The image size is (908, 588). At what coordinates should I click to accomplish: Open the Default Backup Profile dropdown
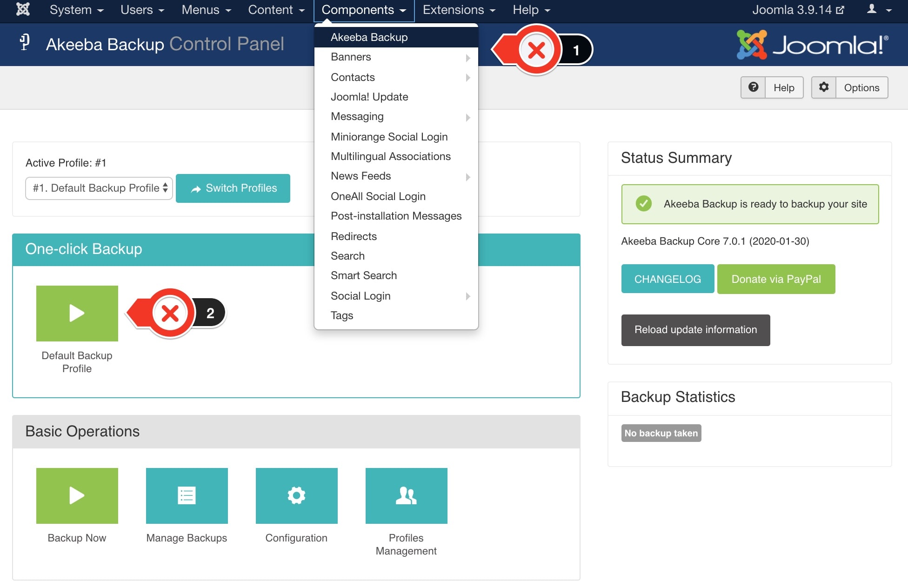pyautogui.click(x=99, y=188)
